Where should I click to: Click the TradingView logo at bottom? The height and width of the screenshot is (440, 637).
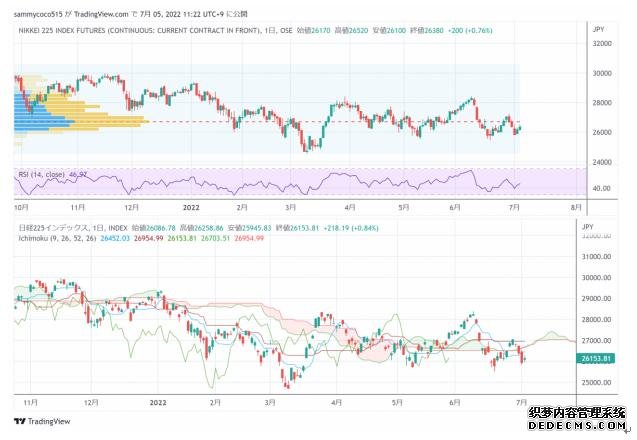42,421
